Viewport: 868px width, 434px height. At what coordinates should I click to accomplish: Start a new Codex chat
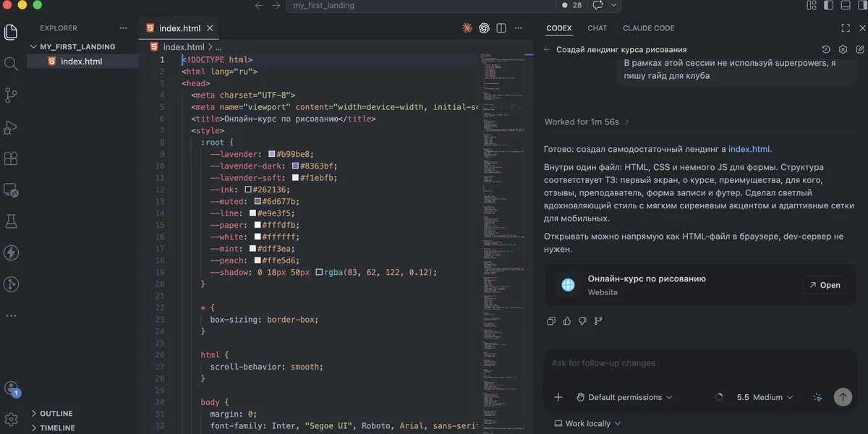(x=859, y=50)
